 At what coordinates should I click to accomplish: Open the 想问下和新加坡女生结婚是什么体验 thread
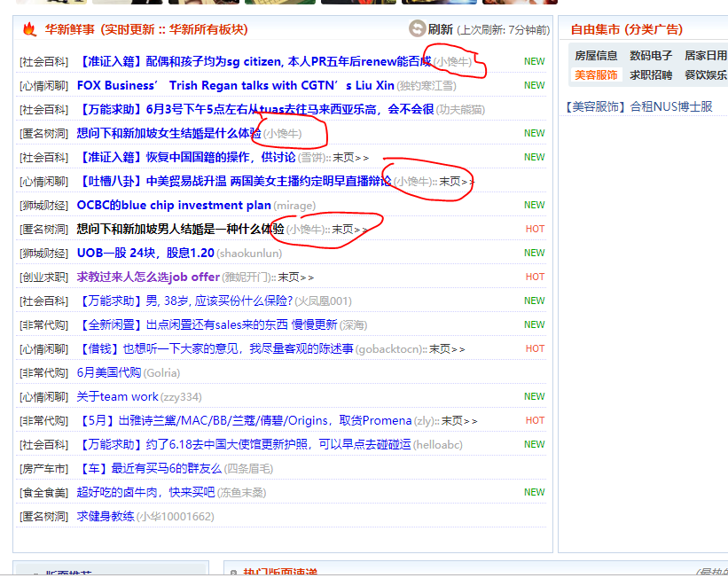coord(168,133)
